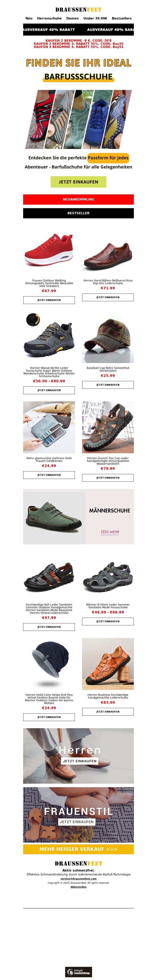
Task: View the retro baseball cap image
Action: [x=108, y=337]
